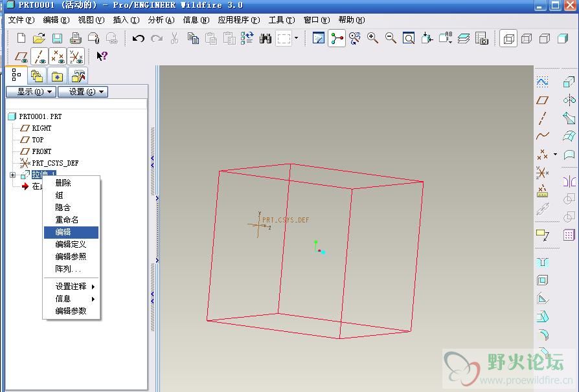This screenshot has height=392, width=579.
Task: Open the selection box dropdown arrow
Action: pos(296,38)
